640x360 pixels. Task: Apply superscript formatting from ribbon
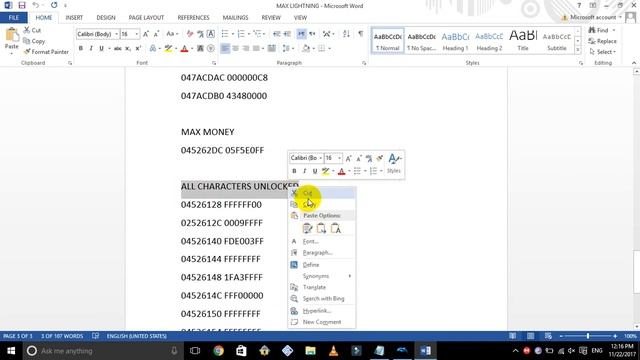coord(138,49)
